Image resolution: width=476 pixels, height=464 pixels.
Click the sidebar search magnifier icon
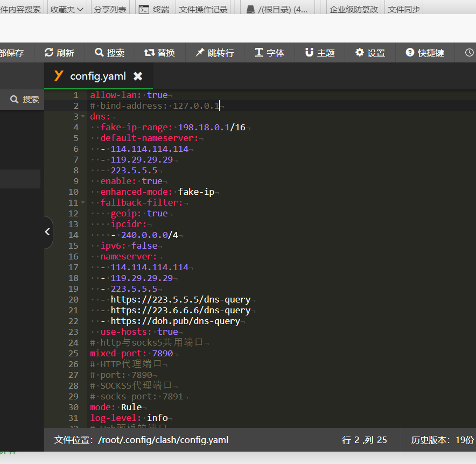[x=14, y=99]
